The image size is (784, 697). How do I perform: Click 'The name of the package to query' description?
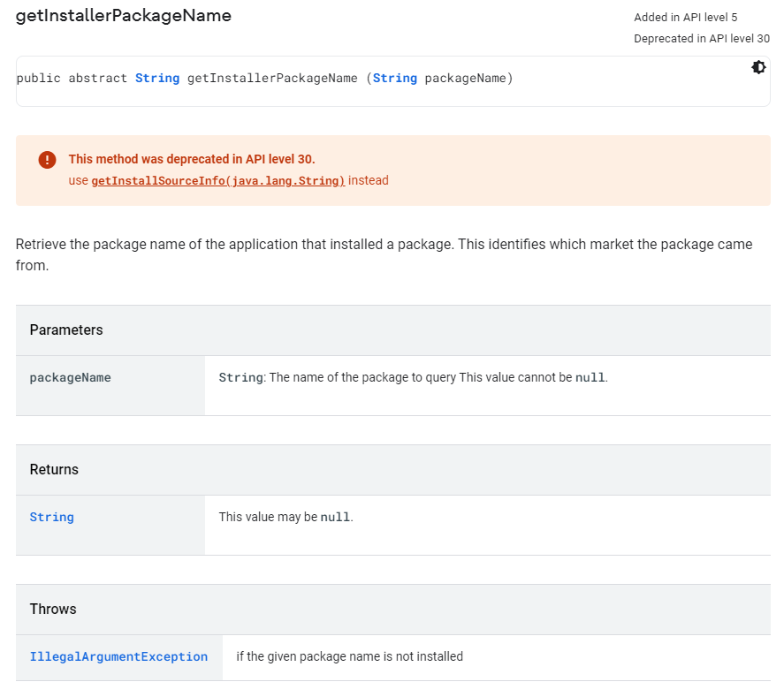[x=362, y=378]
